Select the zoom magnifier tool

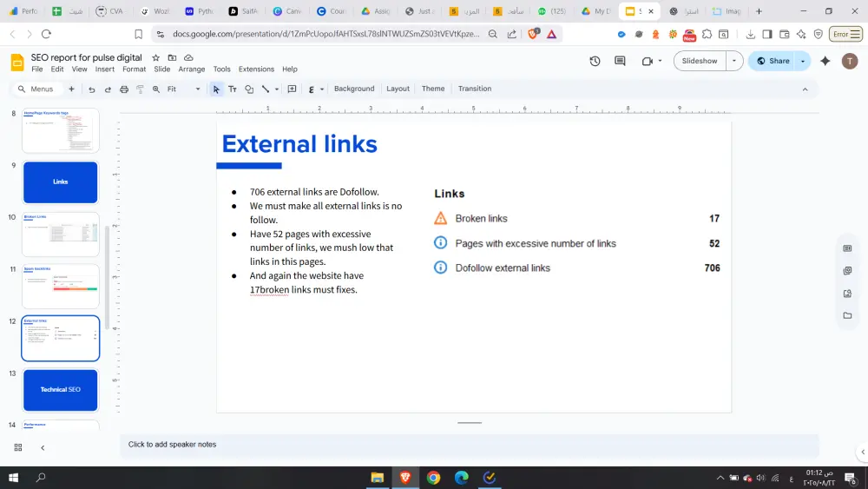click(x=156, y=89)
